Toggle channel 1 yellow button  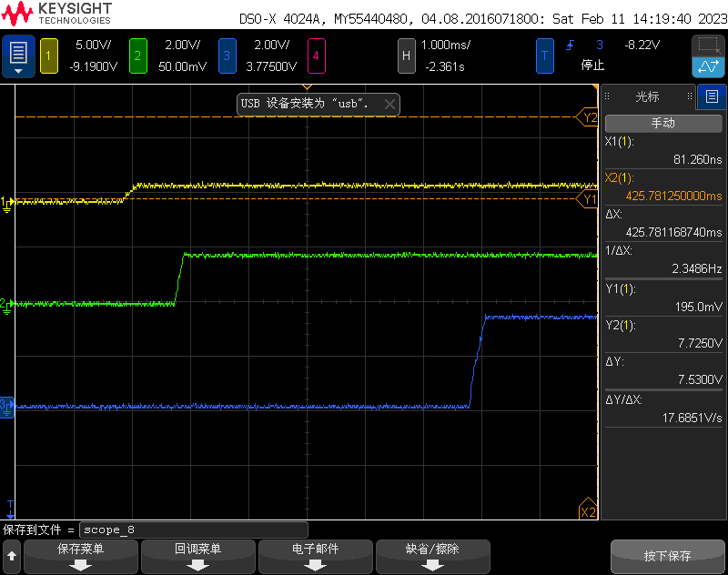tap(49, 56)
